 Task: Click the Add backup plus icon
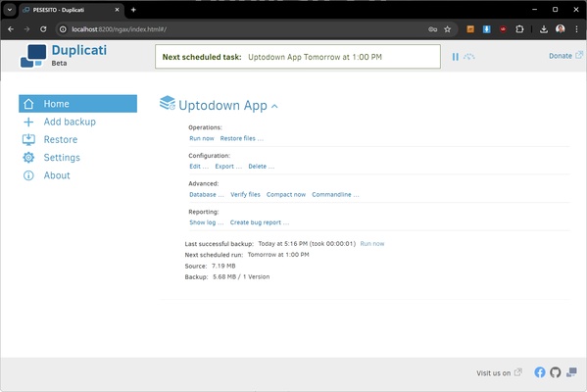pyautogui.click(x=28, y=122)
